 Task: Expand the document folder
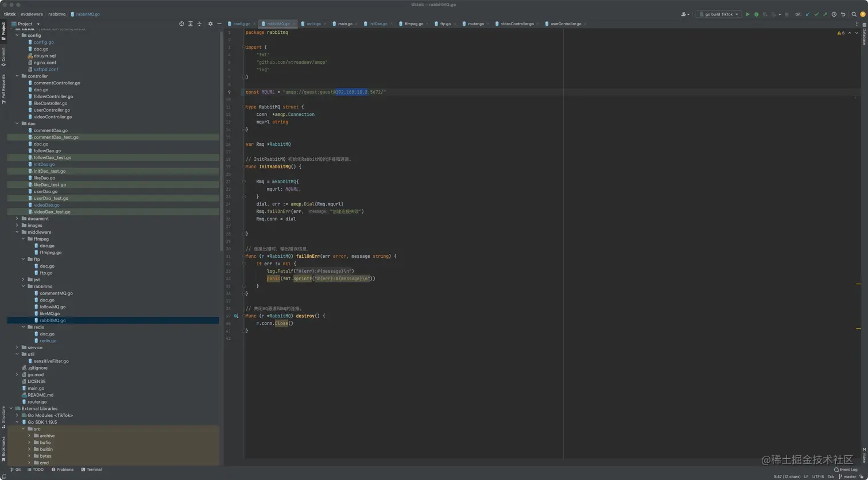point(17,219)
